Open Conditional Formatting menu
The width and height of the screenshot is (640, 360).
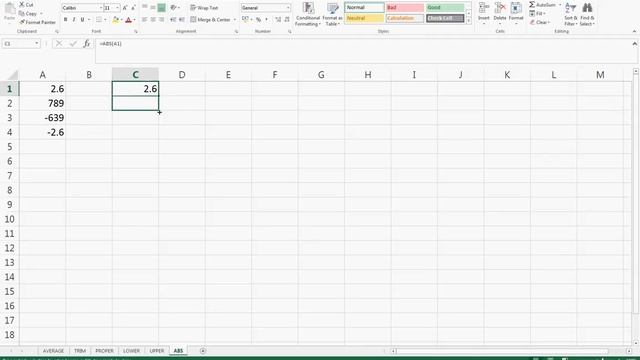tap(308, 14)
